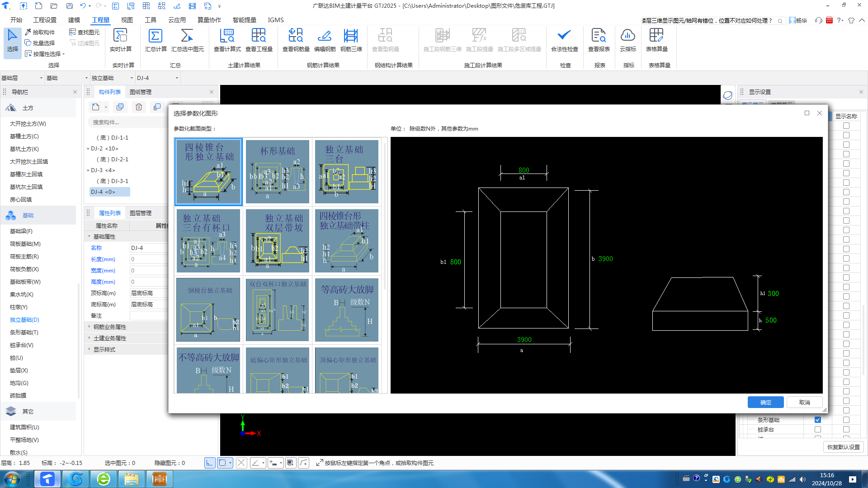Edit the 长度(mm) property value

pos(148,259)
